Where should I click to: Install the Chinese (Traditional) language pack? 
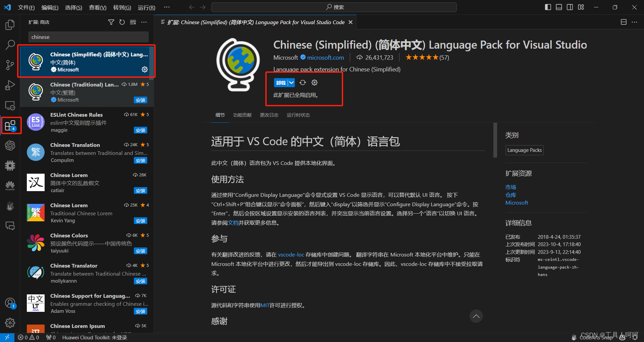141,100
